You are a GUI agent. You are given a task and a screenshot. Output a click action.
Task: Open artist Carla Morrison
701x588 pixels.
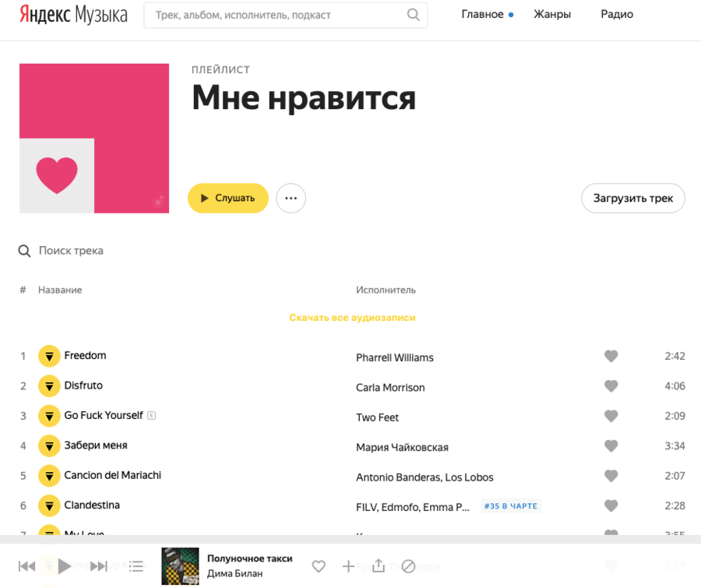click(390, 388)
